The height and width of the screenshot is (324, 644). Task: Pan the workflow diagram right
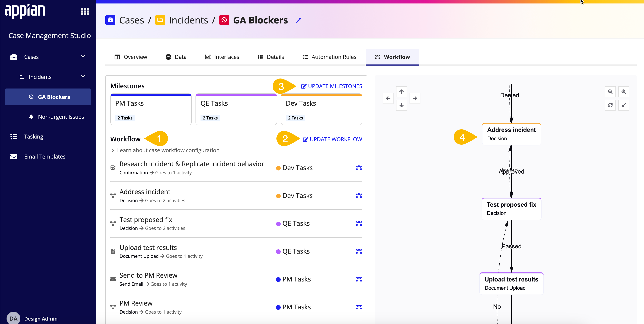[x=415, y=98]
